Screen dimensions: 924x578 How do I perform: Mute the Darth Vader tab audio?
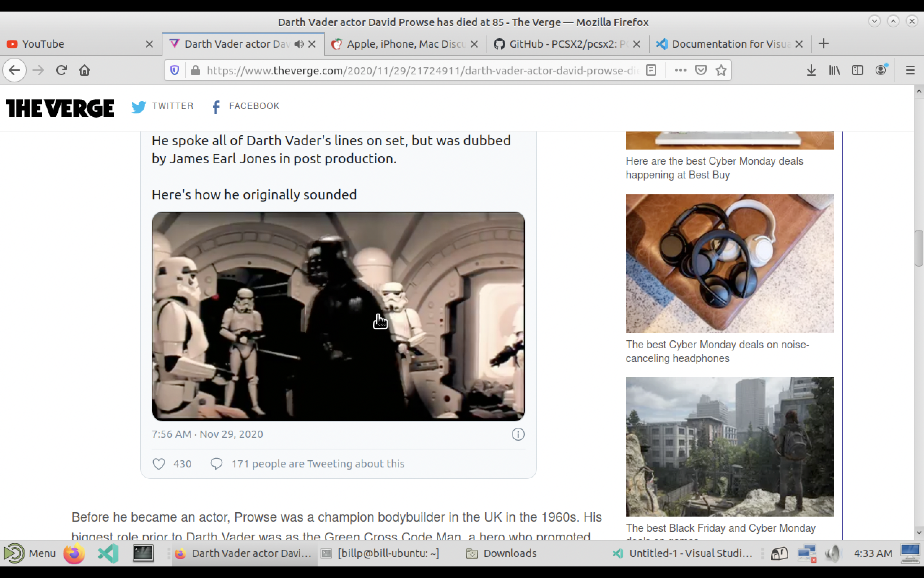(299, 44)
